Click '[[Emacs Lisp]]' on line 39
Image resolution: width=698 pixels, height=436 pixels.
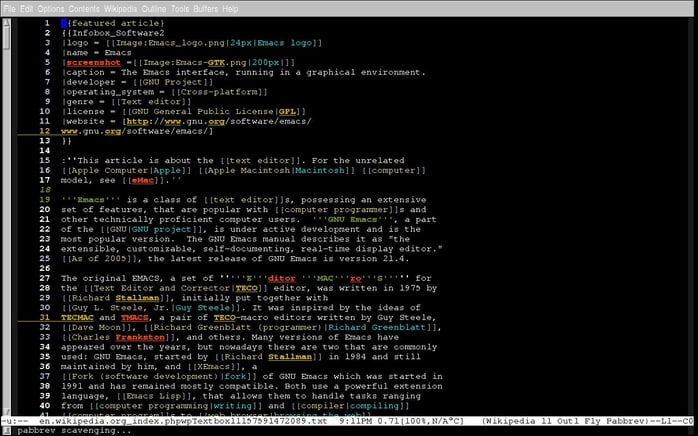(157, 395)
